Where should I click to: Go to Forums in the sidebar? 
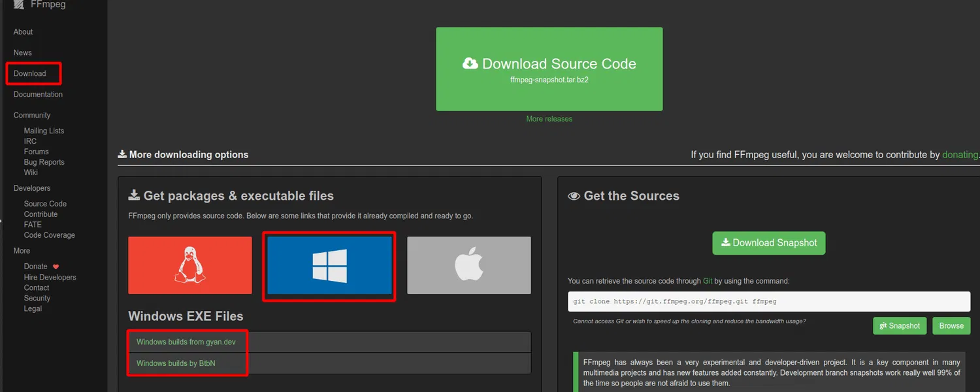click(37, 152)
